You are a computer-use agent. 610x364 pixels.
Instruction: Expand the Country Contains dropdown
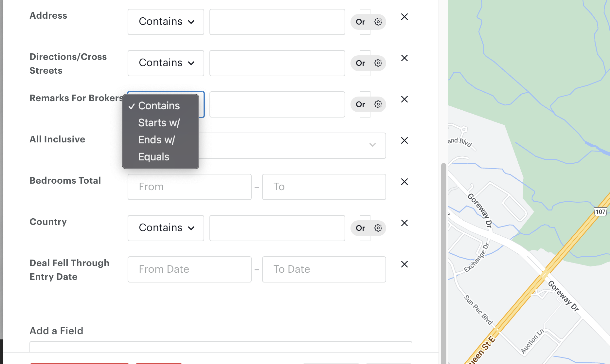pyautogui.click(x=166, y=228)
